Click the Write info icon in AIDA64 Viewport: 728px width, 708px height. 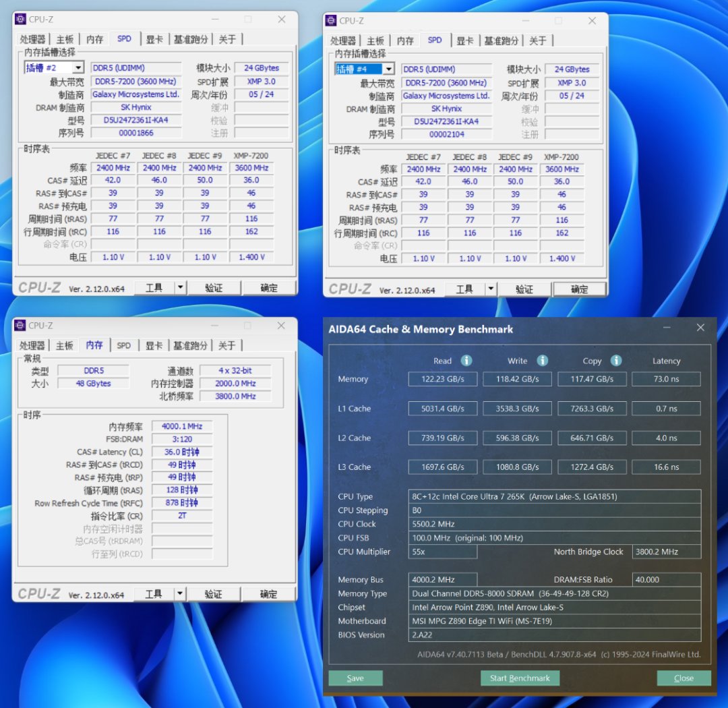click(542, 361)
